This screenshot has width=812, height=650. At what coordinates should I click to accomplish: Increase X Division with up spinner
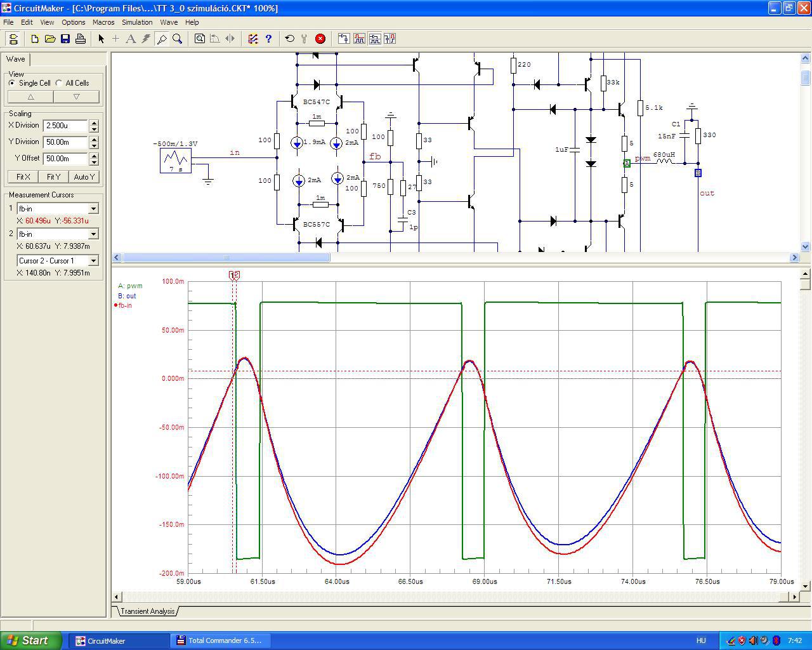point(94,123)
